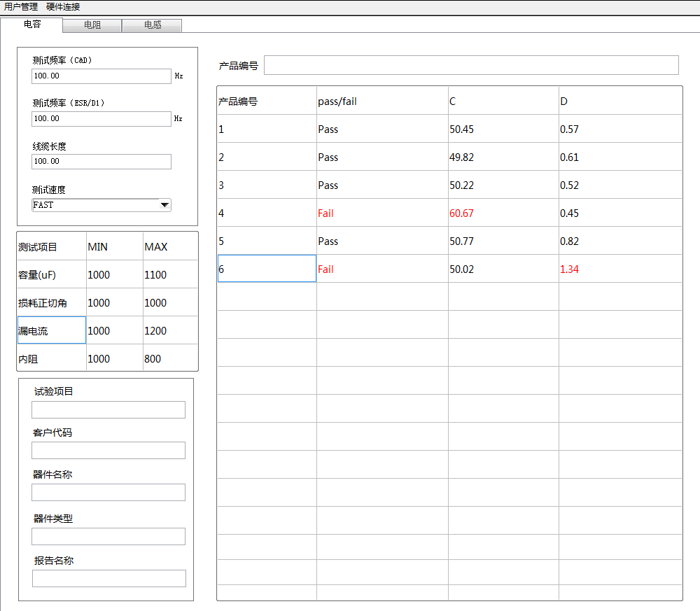Click the 试验项目 input field

pyautogui.click(x=108, y=410)
